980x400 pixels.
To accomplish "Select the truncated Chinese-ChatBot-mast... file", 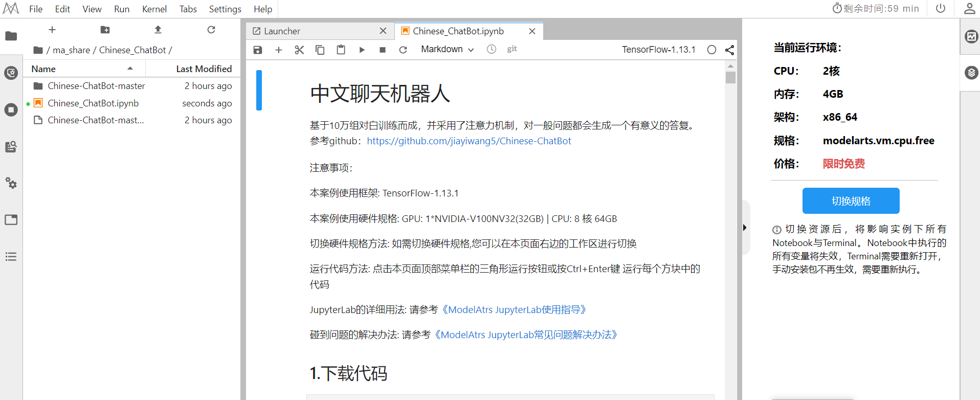I will [132, 120].
